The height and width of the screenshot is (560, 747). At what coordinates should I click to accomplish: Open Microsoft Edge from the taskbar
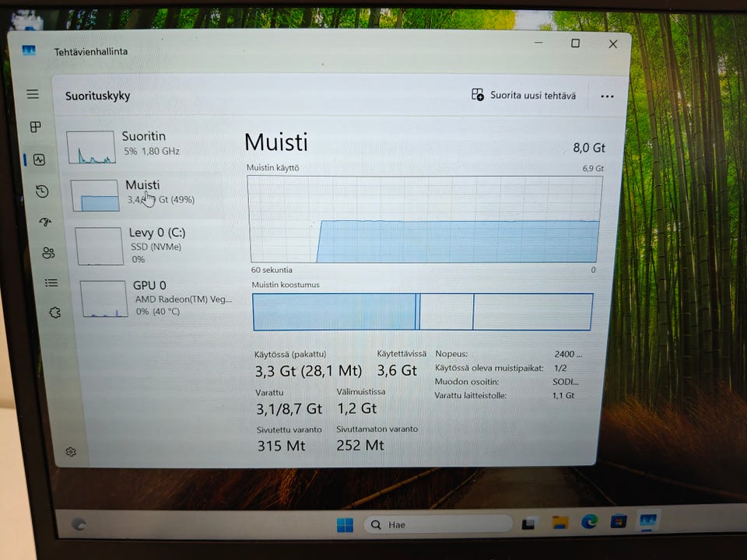tap(589, 522)
